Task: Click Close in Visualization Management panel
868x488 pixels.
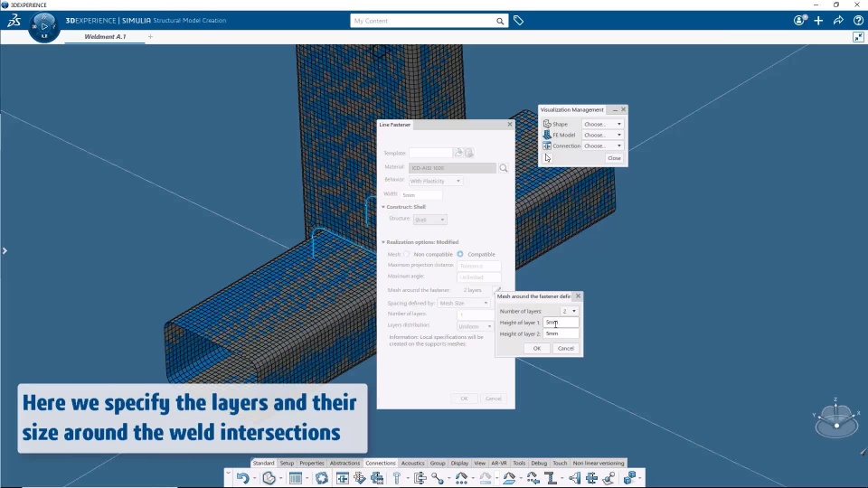Action: [x=614, y=158]
